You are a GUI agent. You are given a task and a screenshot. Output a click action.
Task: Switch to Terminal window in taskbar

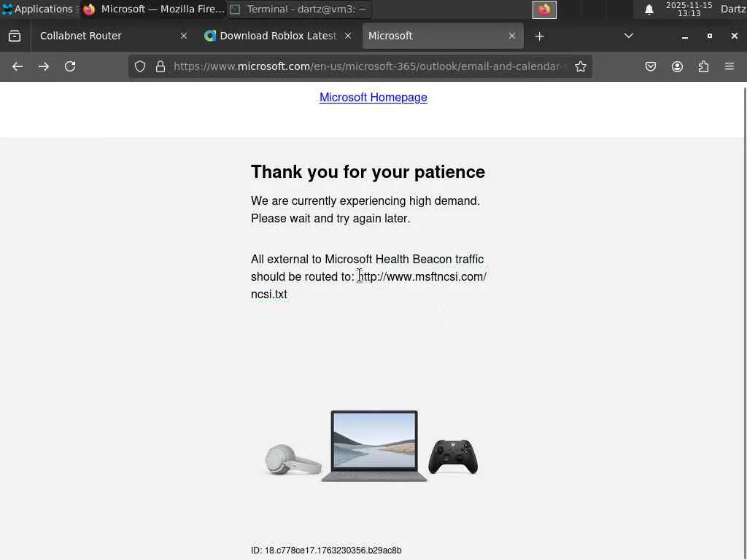298,9
